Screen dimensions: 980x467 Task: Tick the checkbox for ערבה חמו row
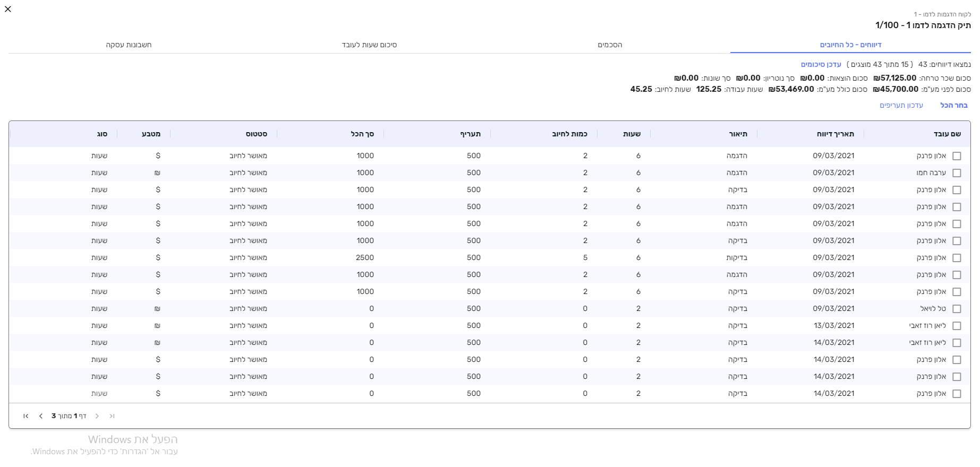(957, 173)
